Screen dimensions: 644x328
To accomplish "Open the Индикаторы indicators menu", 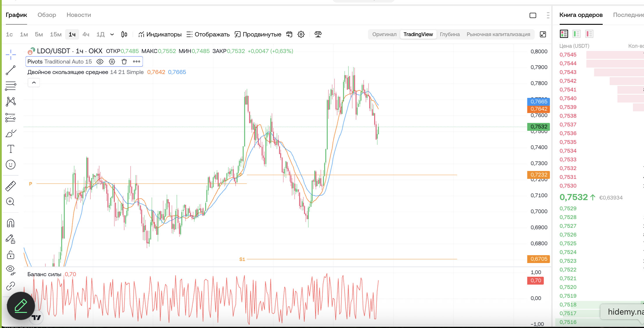I will pyautogui.click(x=160, y=34).
